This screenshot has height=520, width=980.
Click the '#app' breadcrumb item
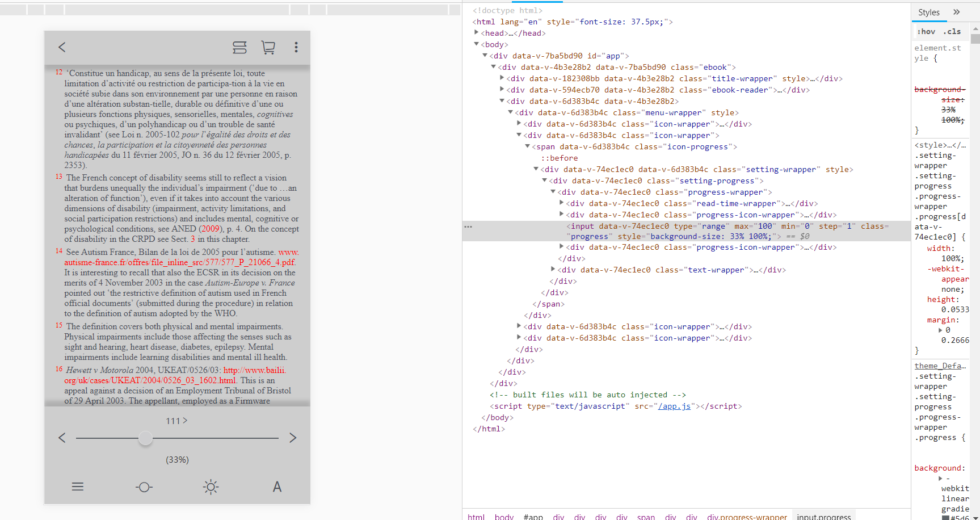tap(533, 517)
